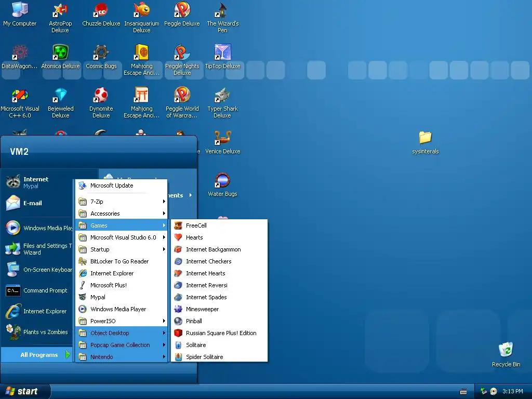532x399 pixels.
Task: Open My Computer desktop icon
Action: pyautogui.click(x=20, y=14)
